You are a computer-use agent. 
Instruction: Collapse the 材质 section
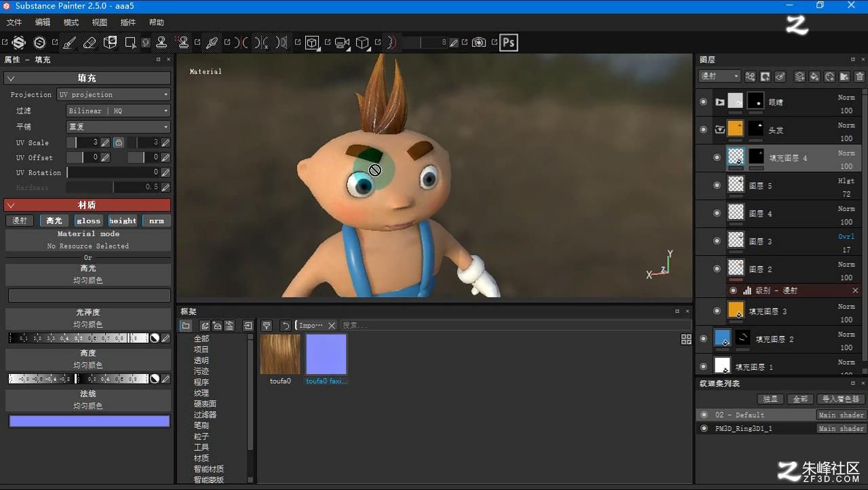pos(11,205)
